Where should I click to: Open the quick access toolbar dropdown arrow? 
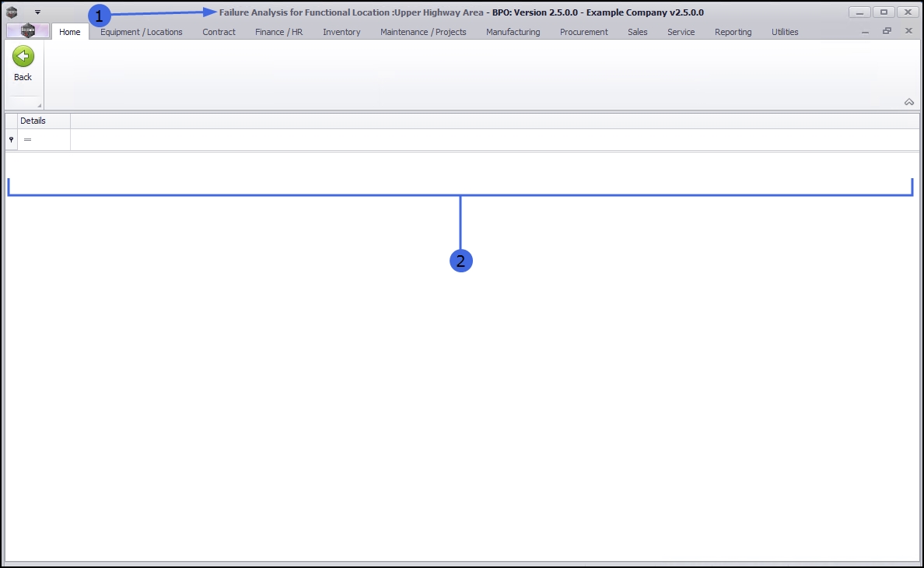pyautogui.click(x=37, y=12)
